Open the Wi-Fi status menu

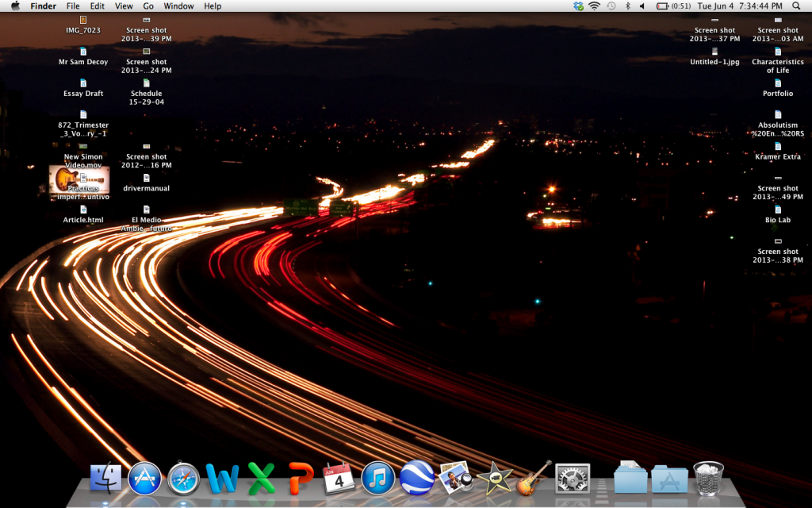(x=594, y=6)
